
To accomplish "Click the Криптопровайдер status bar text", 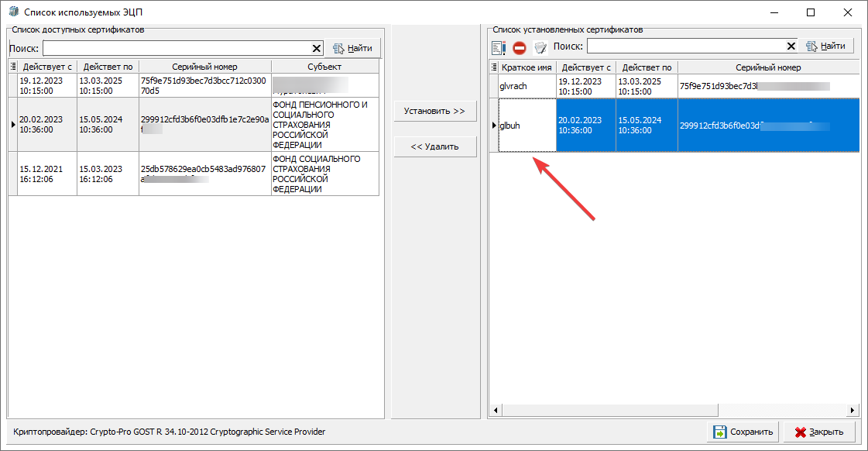I will coord(170,432).
